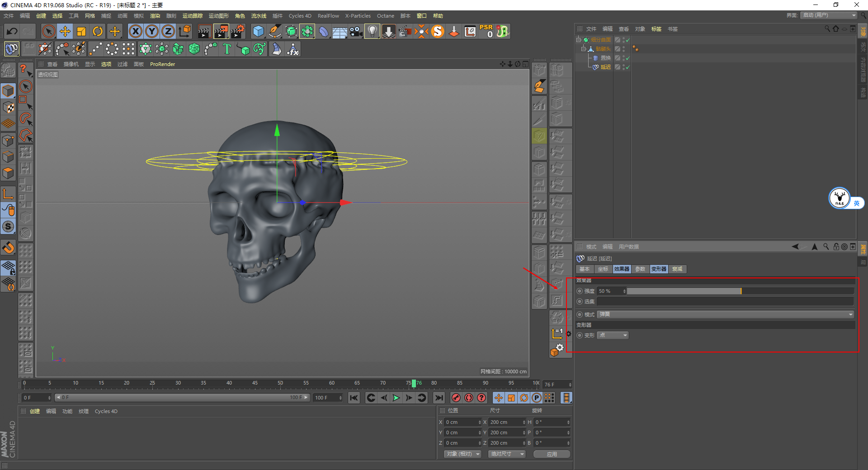Select the Rotate tool
This screenshot has width=868, height=470.
point(98,31)
